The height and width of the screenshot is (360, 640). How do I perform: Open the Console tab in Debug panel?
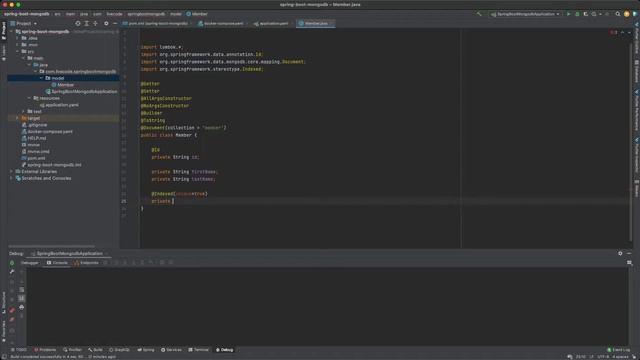(57, 263)
